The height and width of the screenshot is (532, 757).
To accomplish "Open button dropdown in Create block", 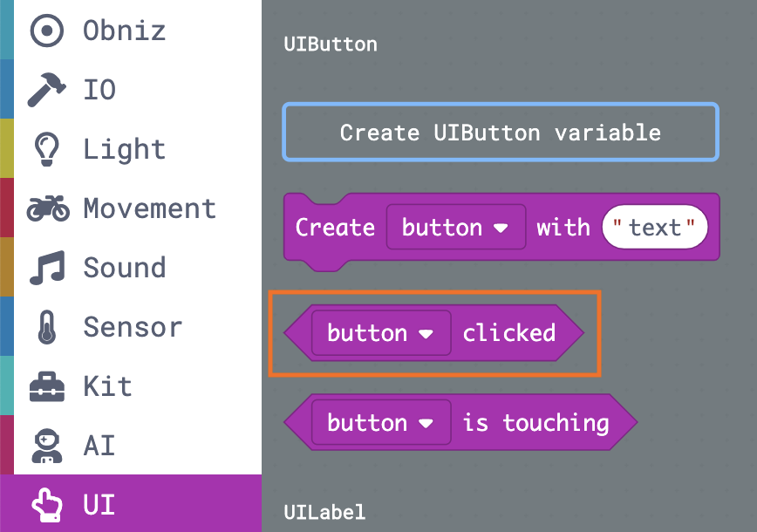I will 456,227.
